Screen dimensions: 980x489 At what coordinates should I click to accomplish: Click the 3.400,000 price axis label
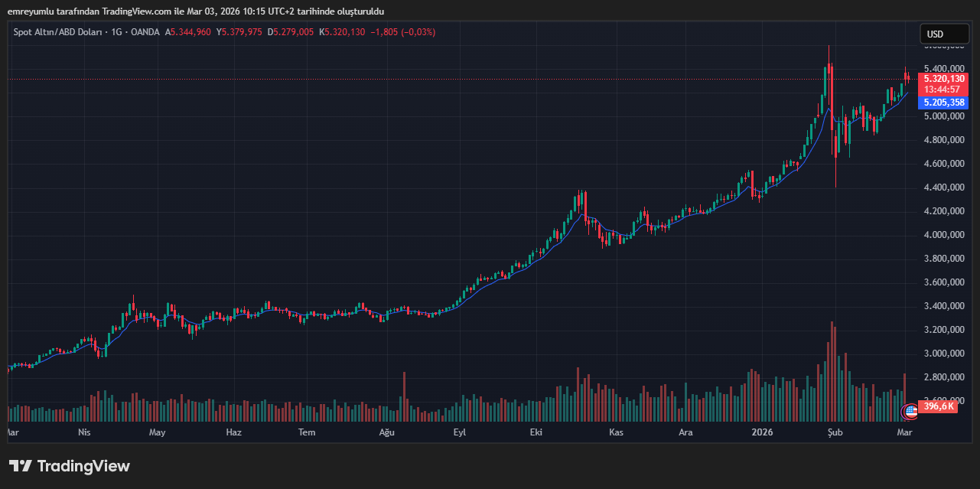point(943,306)
